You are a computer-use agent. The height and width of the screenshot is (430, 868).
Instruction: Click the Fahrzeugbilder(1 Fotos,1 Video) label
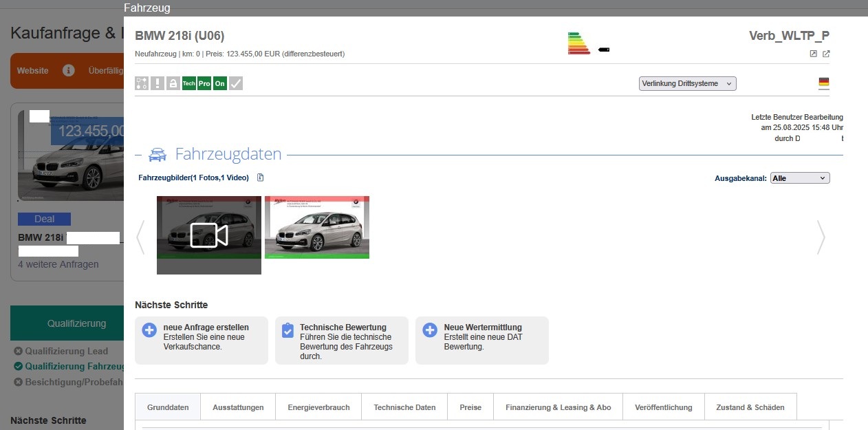pos(193,178)
